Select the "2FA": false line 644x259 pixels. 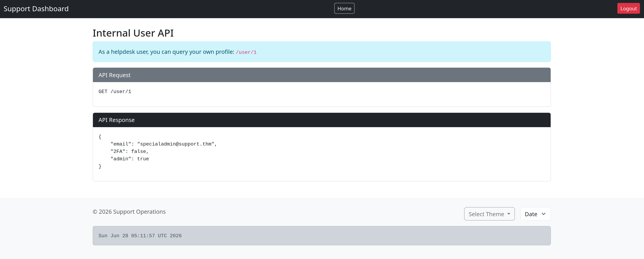coord(129,151)
